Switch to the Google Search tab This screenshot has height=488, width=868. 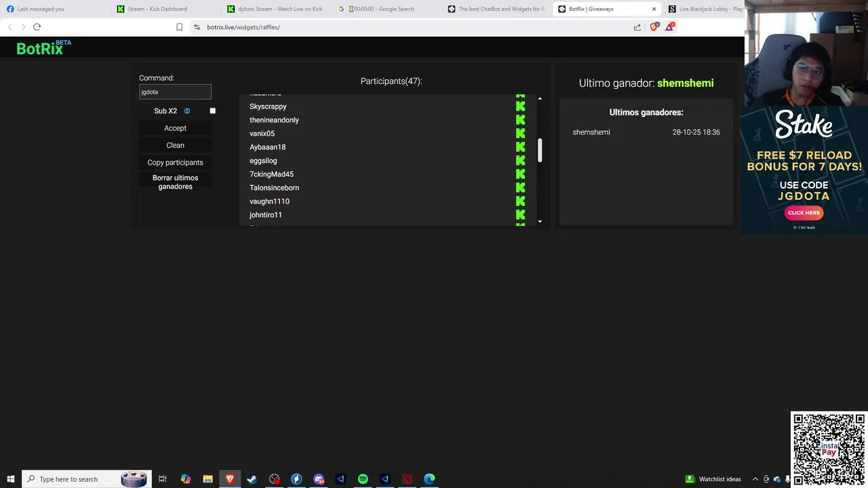click(385, 9)
